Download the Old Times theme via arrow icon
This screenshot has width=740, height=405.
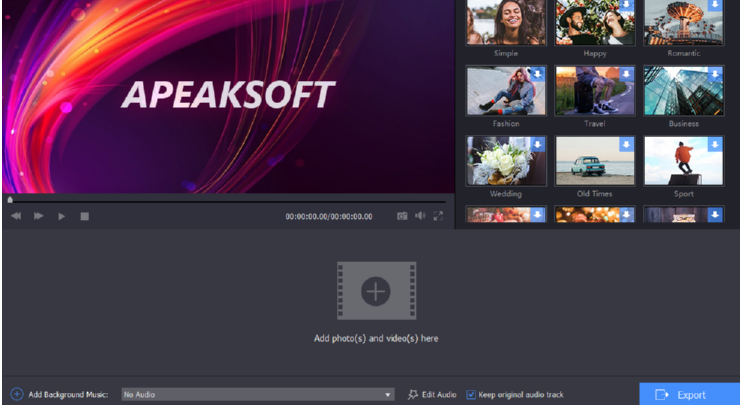(626, 144)
